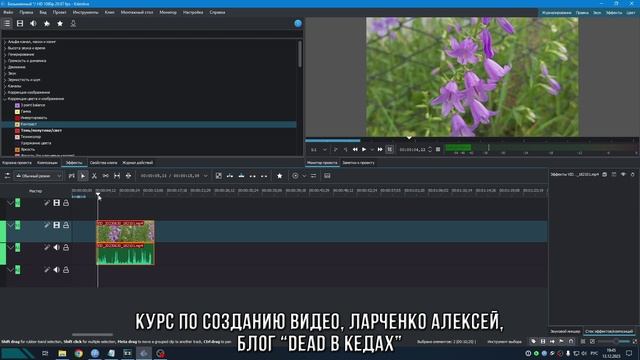
Task: Click overwrite clip zone in timeline icon
Action: tap(242, 176)
